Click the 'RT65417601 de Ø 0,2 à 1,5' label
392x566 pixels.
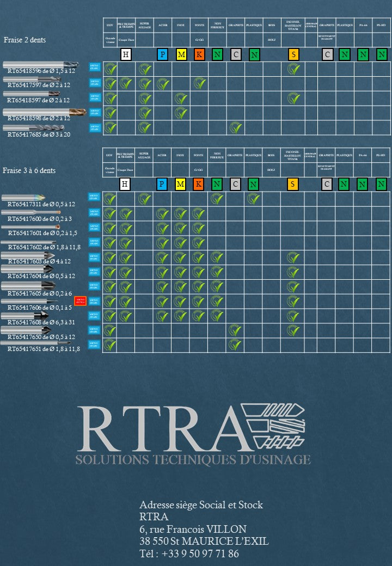pyautogui.click(x=42, y=233)
